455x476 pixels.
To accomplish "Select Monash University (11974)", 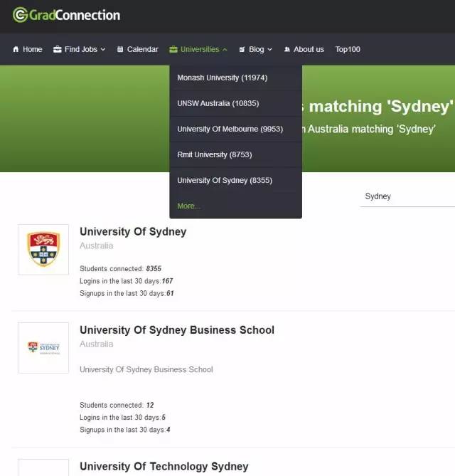I will (236, 78).
